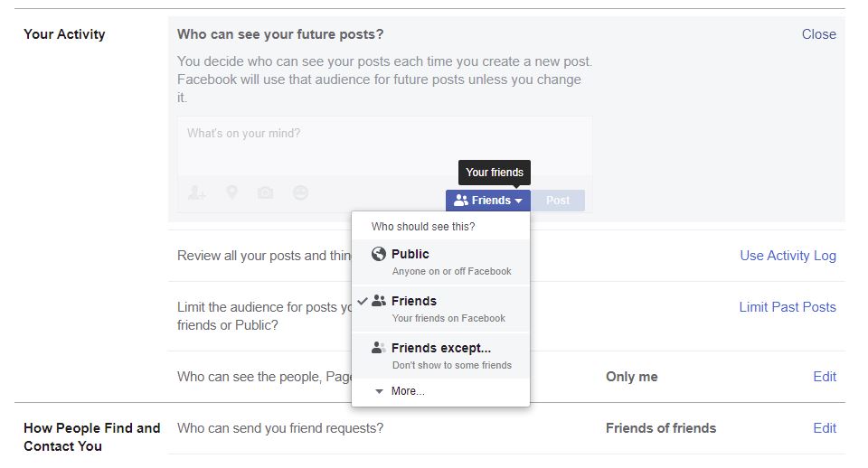This screenshot has height=468, width=868.
Task: Choose Public audience for future posts
Action: [x=440, y=262]
